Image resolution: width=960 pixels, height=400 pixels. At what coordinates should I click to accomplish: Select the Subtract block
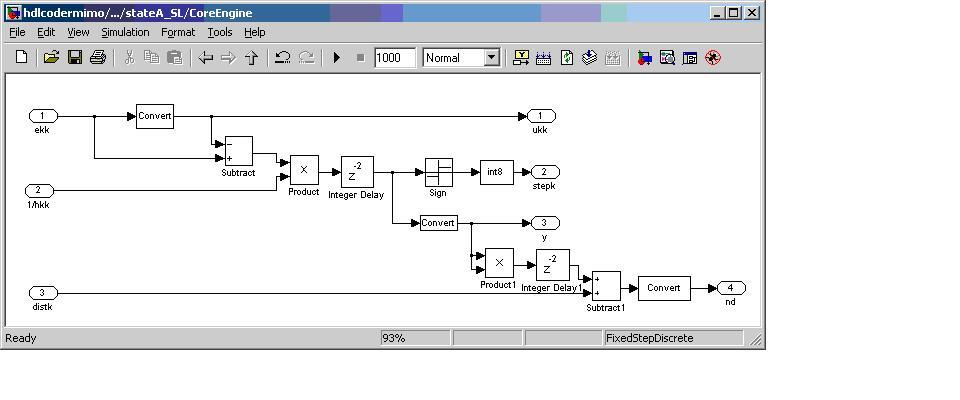coord(239,151)
